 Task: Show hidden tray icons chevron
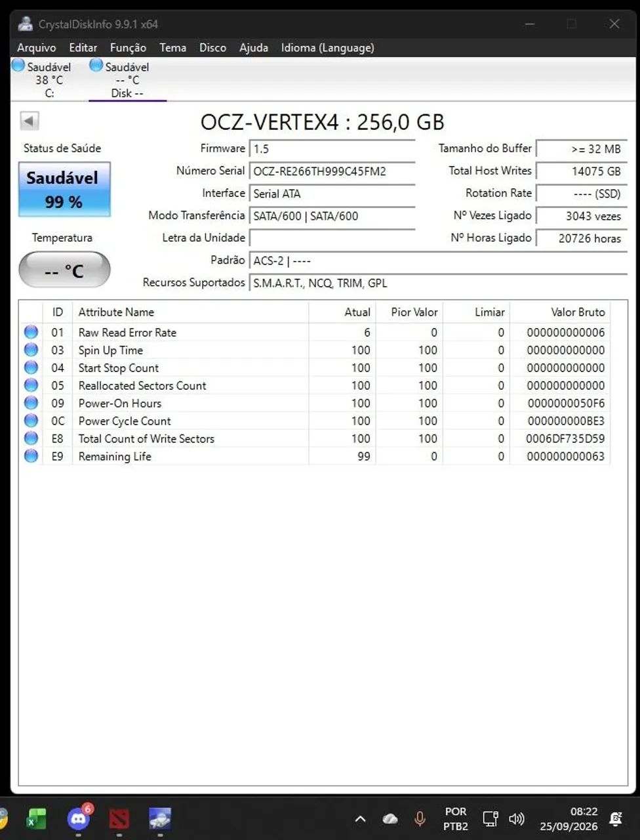pyautogui.click(x=360, y=818)
